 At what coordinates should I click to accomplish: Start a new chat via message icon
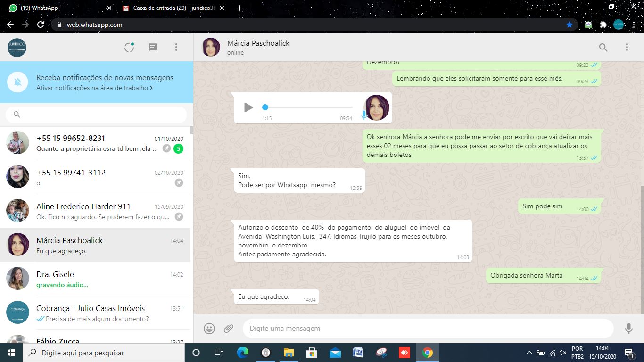[x=153, y=47]
